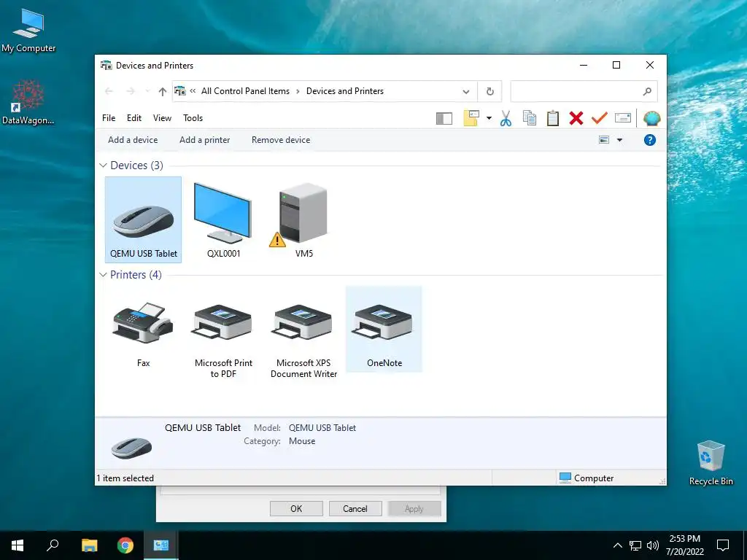Screen dimensions: 747x560
Task: Click Cancel in the background dialog
Action: (x=355, y=508)
